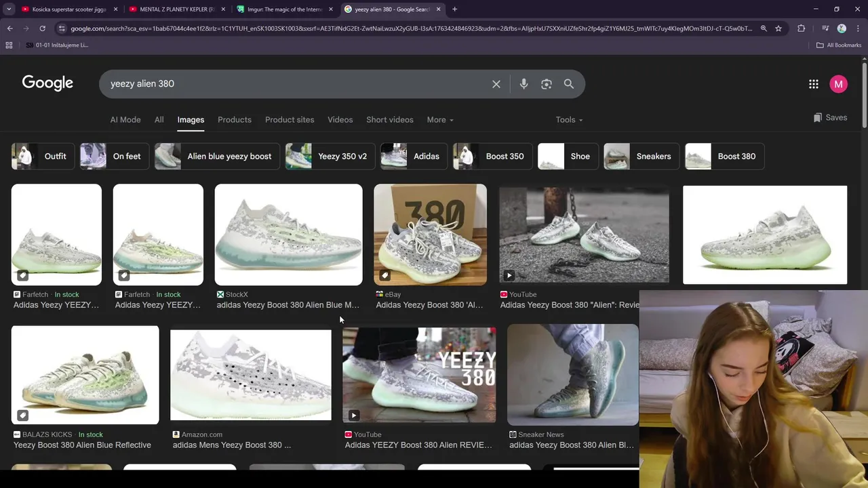
Task: Switch to Kosicka superstar scooter tab
Action: [71, 9]
